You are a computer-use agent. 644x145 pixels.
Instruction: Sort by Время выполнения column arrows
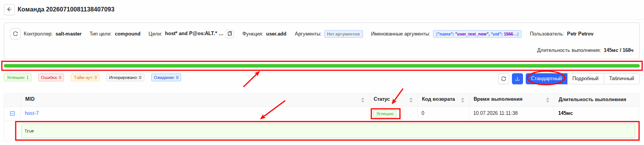(548, 100)
